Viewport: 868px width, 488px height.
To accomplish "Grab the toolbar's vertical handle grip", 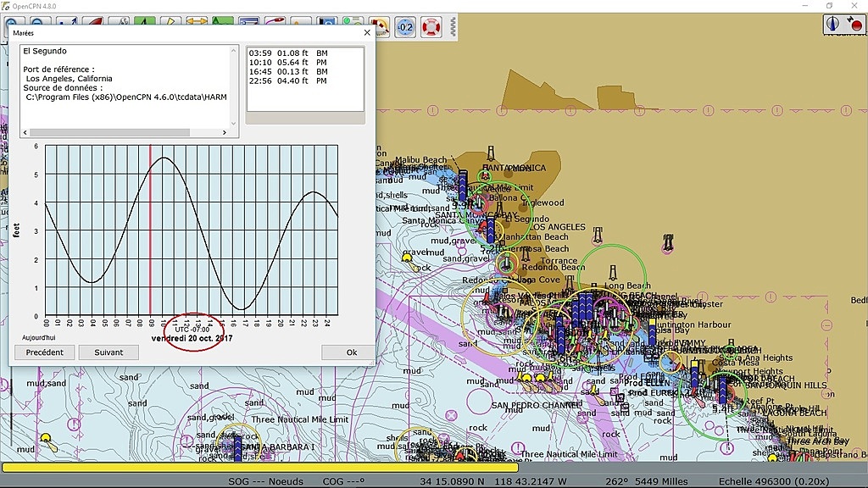I will [x=453, y=26].
